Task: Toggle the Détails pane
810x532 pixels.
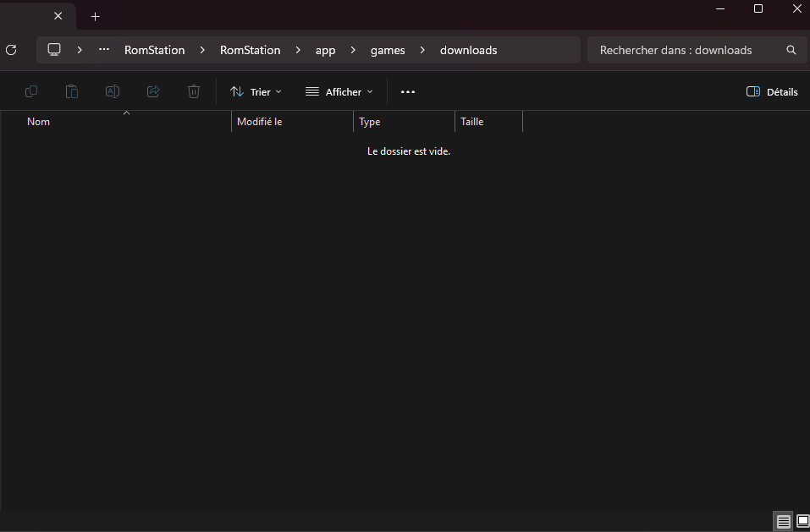Action: 772,91
